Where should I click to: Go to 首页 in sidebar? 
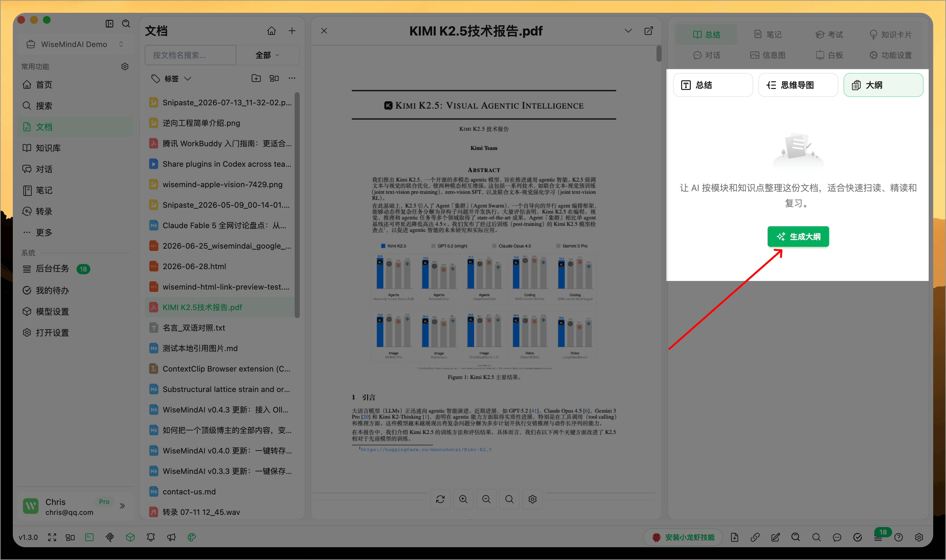tap(76, 84)
